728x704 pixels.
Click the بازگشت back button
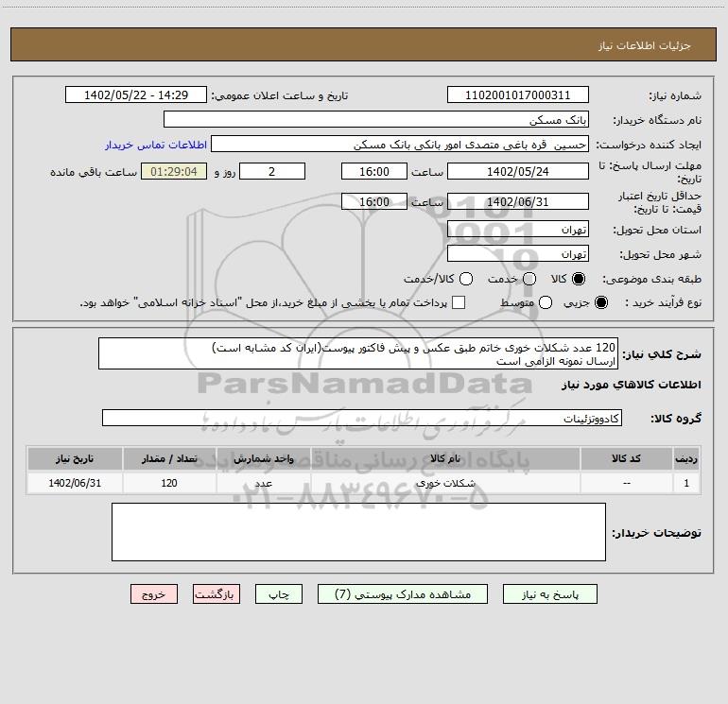217,594
